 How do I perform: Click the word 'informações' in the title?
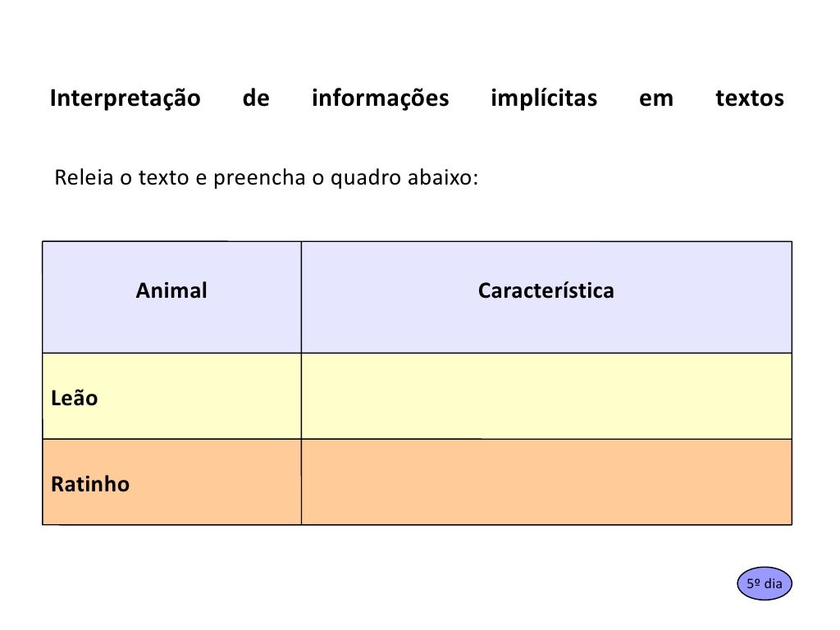[x=381, y=98]
